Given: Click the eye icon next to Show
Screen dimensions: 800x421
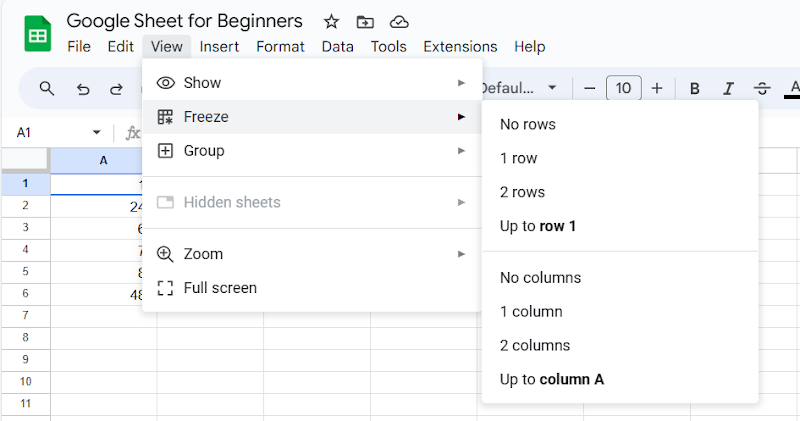Looking at the screenshot, I should click(x=166, y=83).
